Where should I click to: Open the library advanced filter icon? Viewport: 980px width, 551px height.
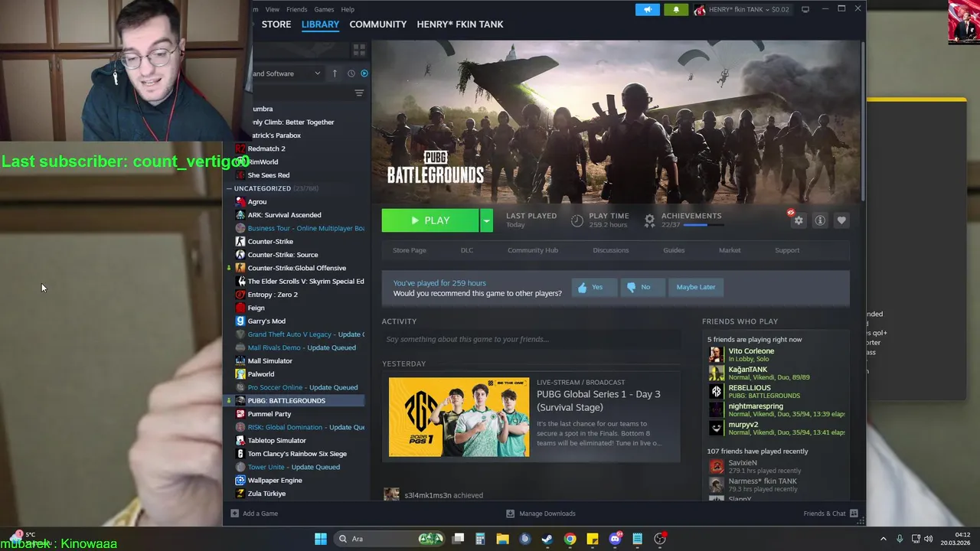coord(359,93)
